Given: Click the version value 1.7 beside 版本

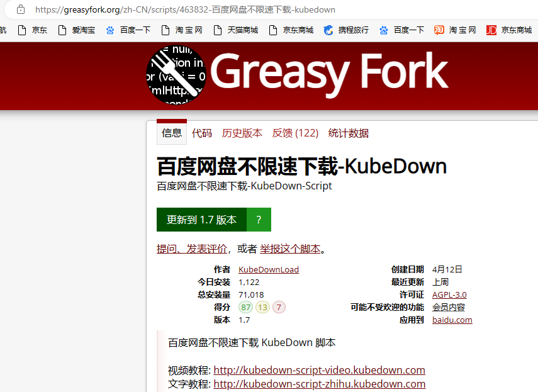Looking at the screenshot, I should pos(244,320).
